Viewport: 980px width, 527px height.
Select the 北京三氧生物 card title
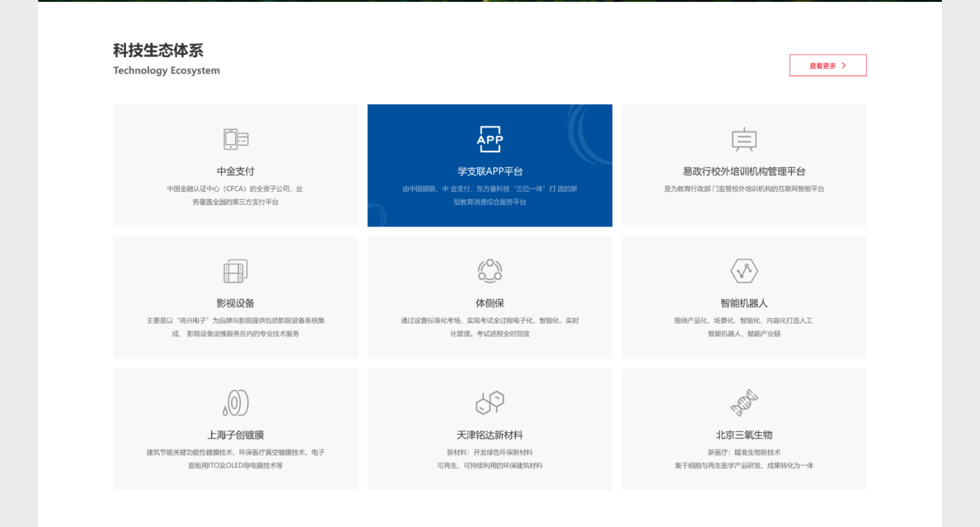pyautogui.click(x=744, y=435)
